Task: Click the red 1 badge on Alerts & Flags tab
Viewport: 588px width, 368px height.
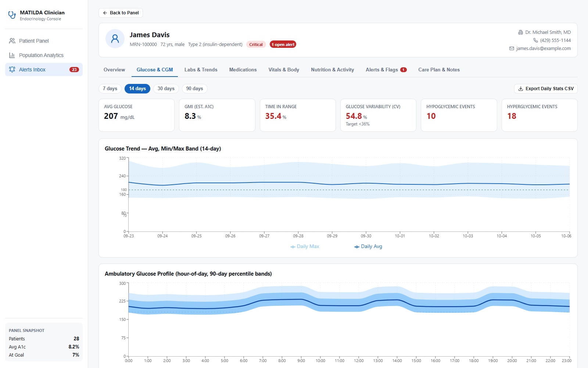Action: pyautogui.click(x=404, y=70)
